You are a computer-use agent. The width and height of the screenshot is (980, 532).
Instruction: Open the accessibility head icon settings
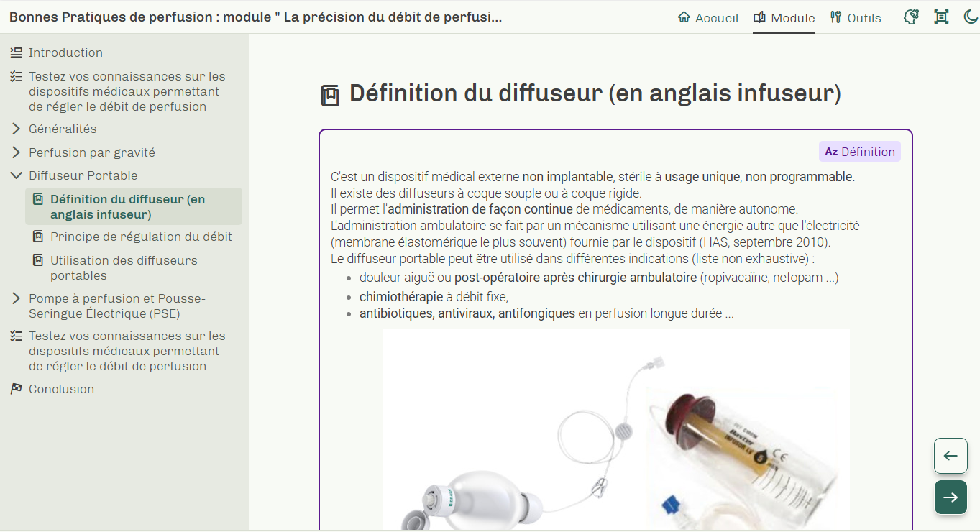point(911,17)
